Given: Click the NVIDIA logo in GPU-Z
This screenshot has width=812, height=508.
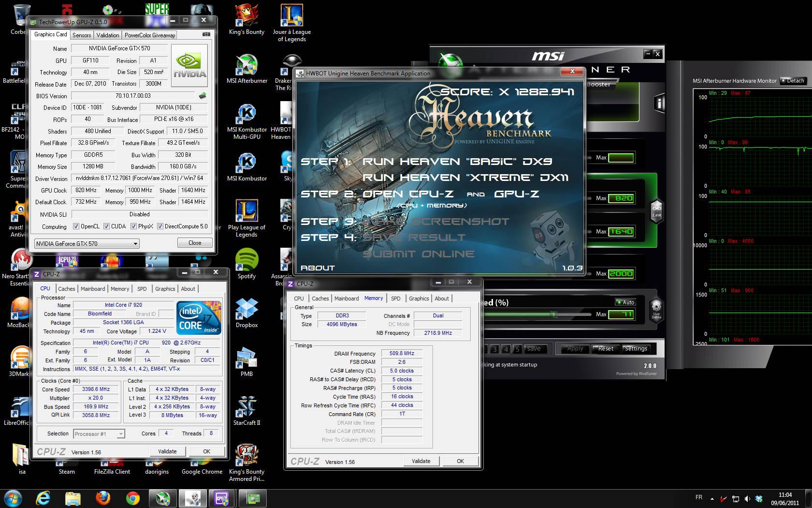Looking at the screenshot, I should [189, 65].
